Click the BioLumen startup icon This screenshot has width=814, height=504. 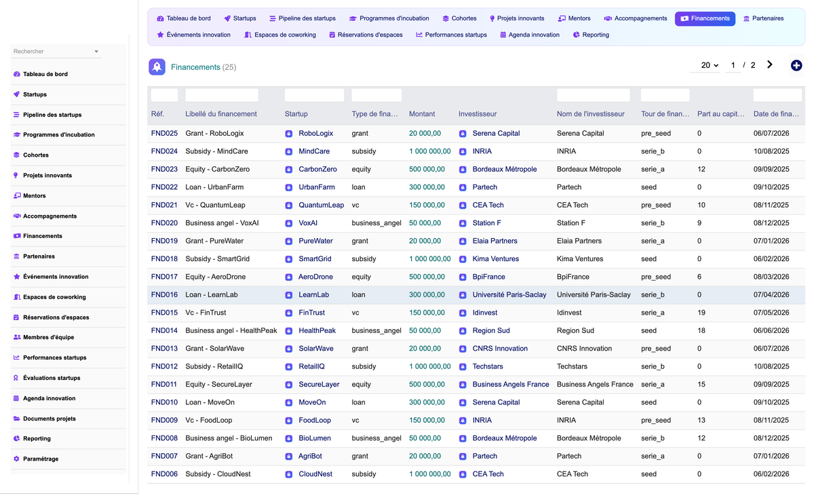[x=289, y=439]
